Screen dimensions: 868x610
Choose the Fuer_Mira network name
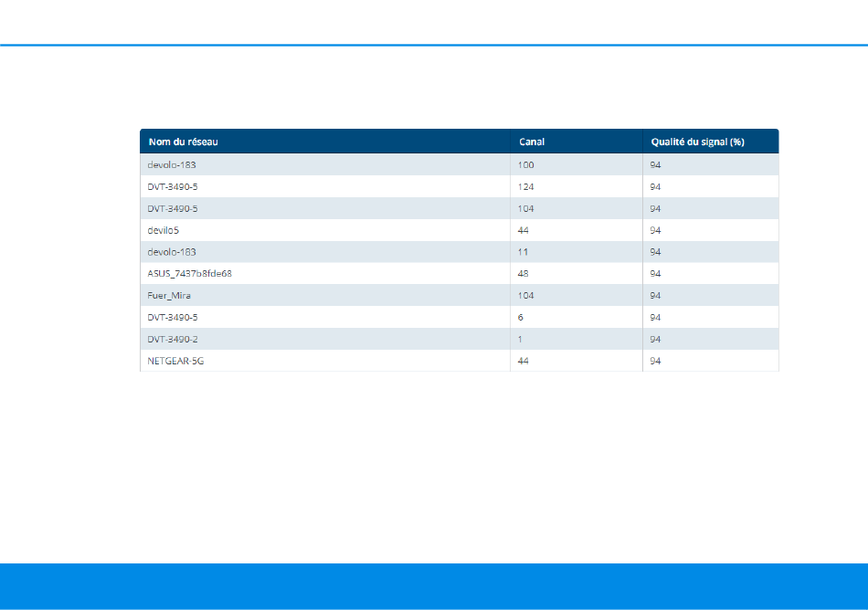coord(168,295)
